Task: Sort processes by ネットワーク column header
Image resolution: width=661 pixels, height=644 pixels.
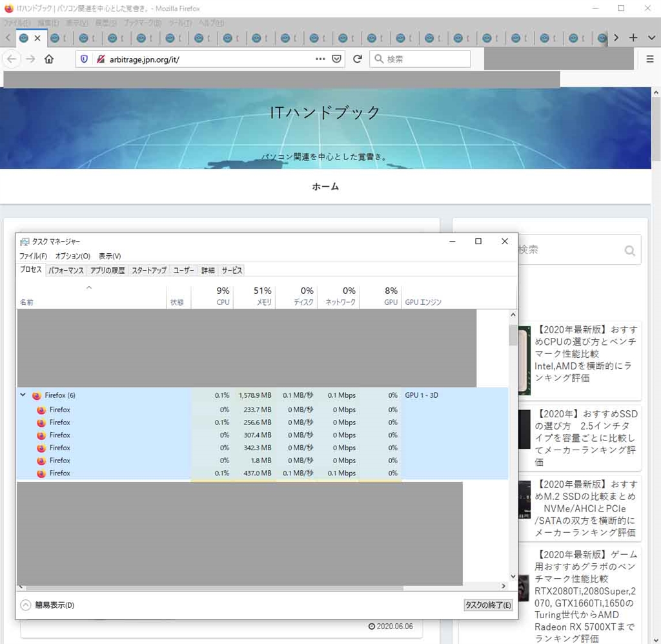Action: click(x=338, y=296)
